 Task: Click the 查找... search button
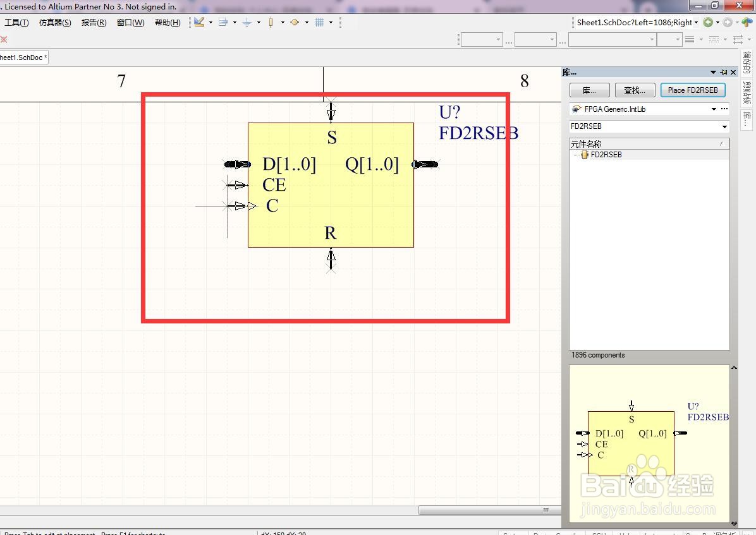pos(635,90)
